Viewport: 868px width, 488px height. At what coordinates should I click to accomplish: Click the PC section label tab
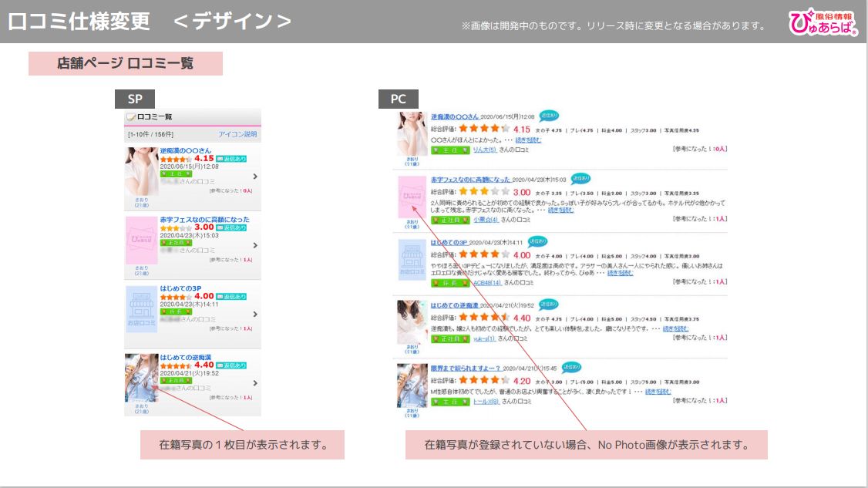tap(398, 99)
